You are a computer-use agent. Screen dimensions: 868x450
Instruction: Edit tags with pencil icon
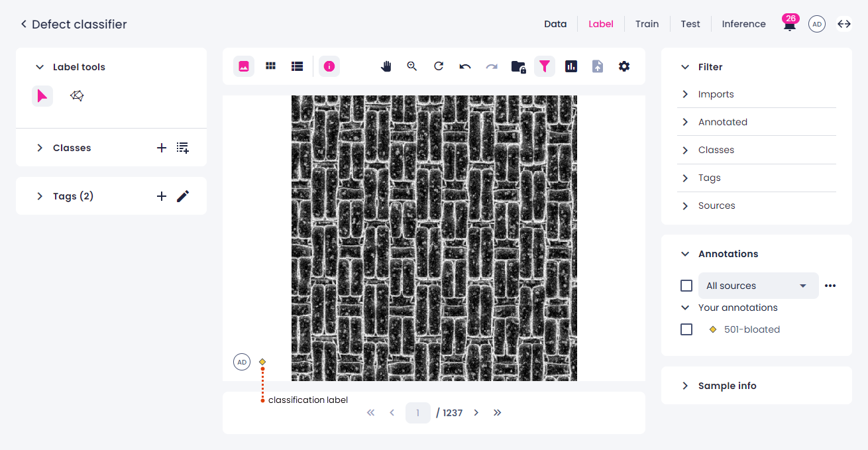pos(183,196)
